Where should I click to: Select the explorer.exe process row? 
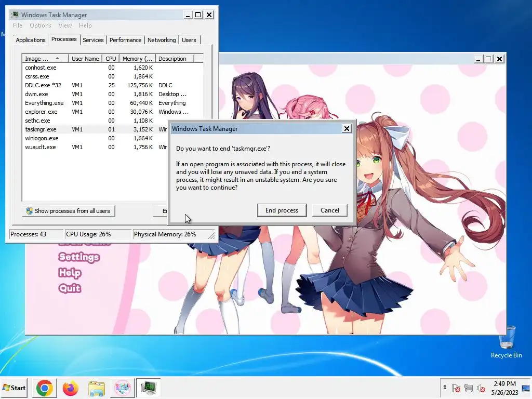[x=112, y=112]
